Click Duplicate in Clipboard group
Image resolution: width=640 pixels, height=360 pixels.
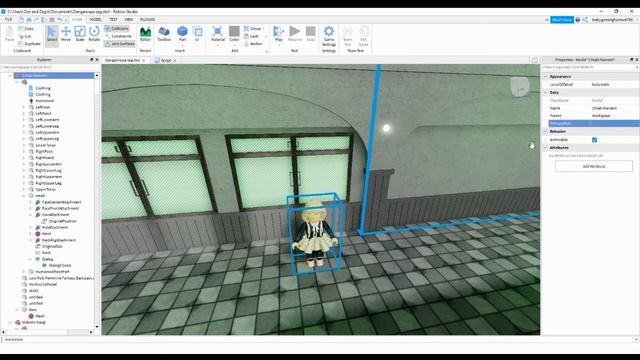click(29, 43)
